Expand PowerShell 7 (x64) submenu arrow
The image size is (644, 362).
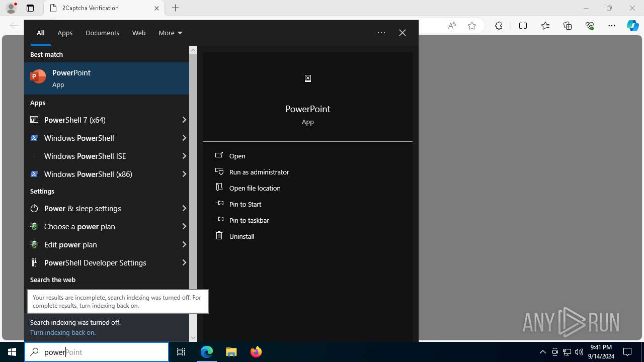[x=184, y=120]
